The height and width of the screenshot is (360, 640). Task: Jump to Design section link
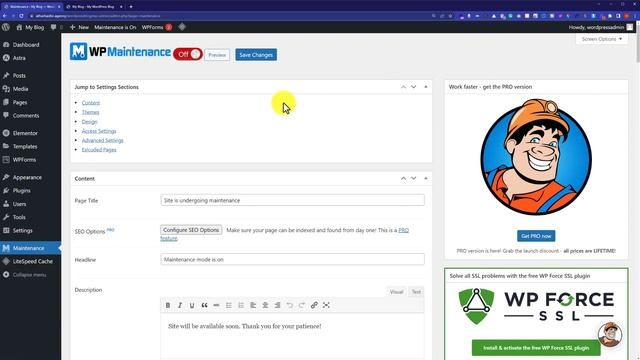coord(89,122)
